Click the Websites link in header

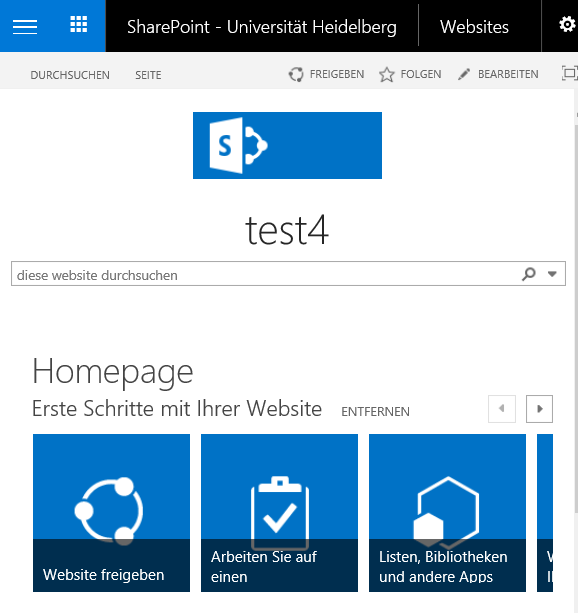474,27
